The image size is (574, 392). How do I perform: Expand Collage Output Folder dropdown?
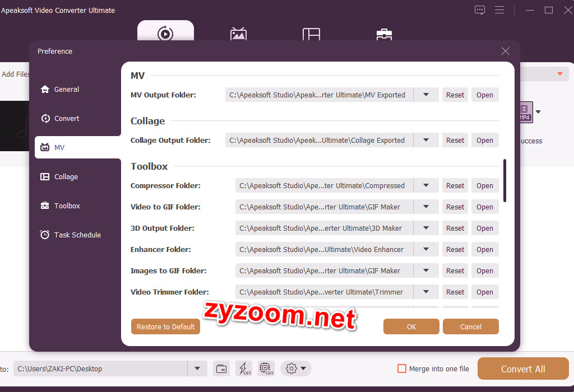click(x=426, y=140)
